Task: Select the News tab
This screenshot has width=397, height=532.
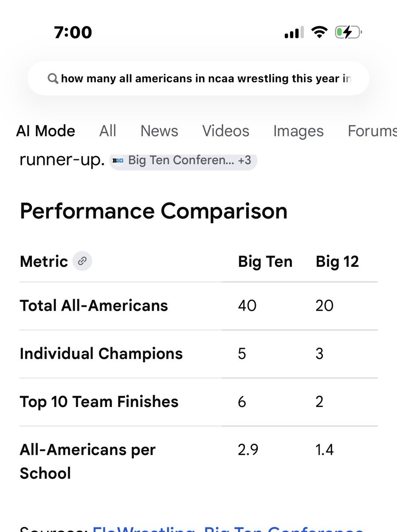Action: [159, 131]
